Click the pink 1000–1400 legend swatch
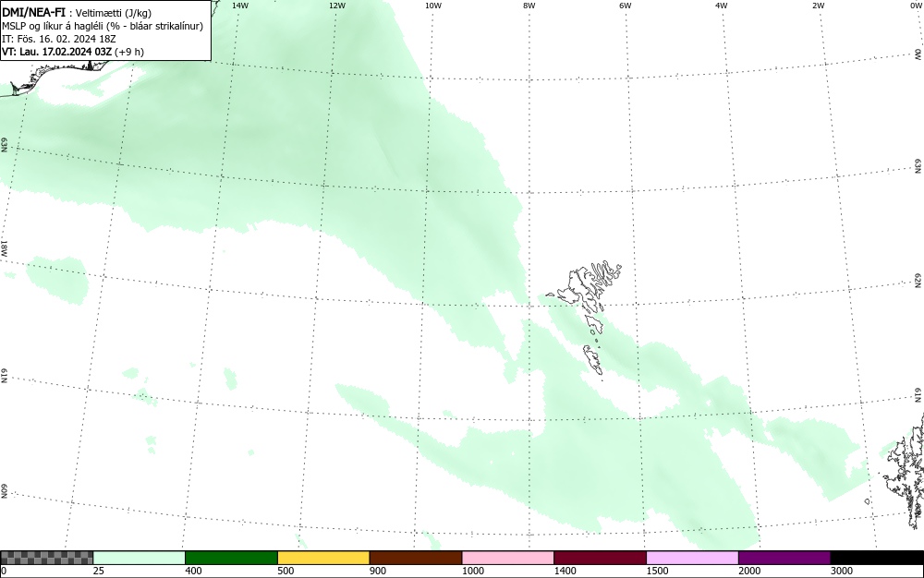This screenshot has height=578, width=924. click(508, 558)
